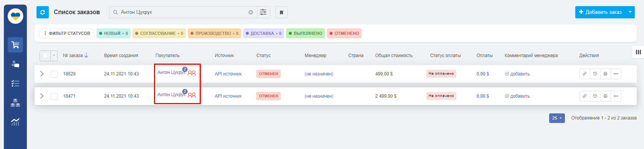Tick the checkbox for order 18629
Screen dimensions: 644x149
point(54,74)
